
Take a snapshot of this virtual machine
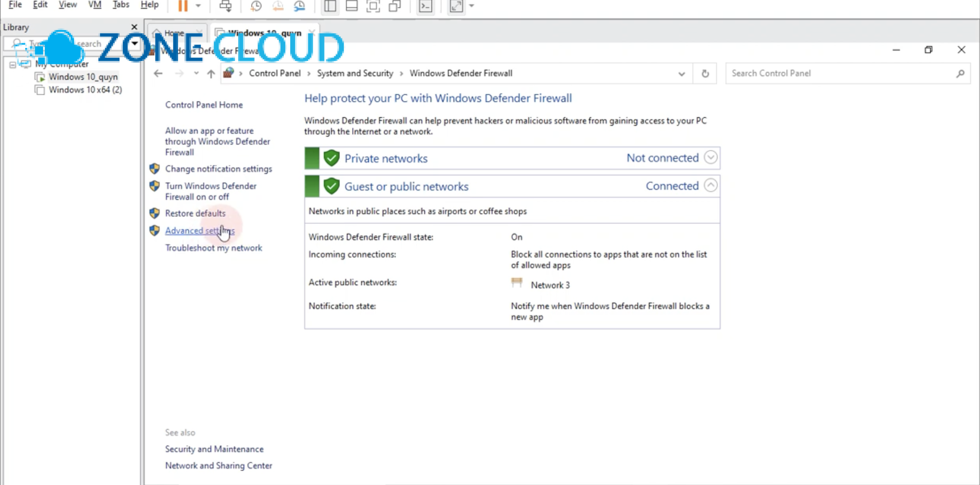pos(256,6)
